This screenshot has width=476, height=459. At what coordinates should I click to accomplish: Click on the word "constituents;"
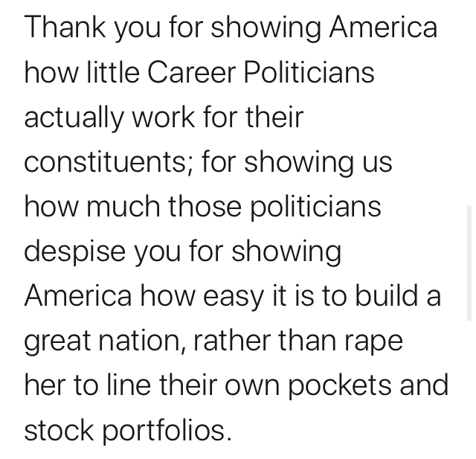tap(109, 162)
